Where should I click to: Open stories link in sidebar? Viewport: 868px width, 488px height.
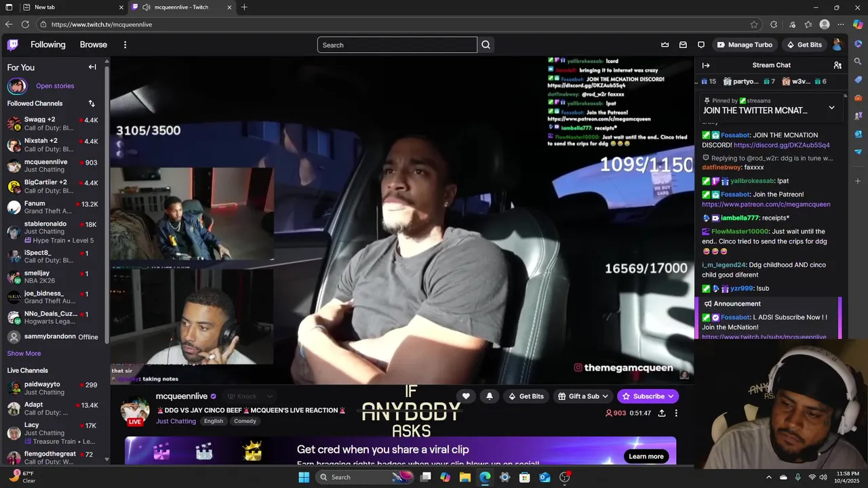55,86
